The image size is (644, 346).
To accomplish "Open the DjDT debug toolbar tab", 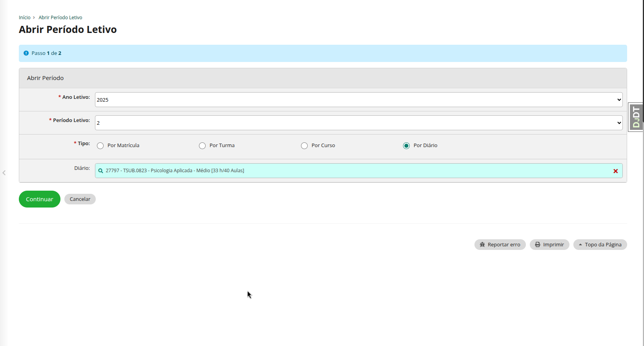I will click(636, 117).
